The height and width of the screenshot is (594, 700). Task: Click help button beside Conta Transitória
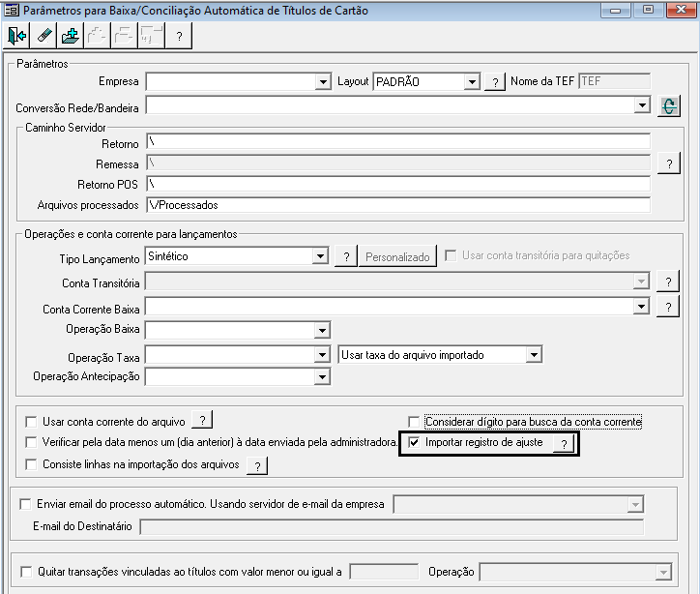(668, 282)
